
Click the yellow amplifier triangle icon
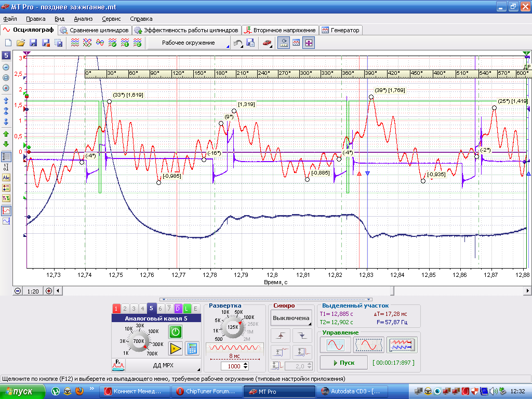pos(176,349)
